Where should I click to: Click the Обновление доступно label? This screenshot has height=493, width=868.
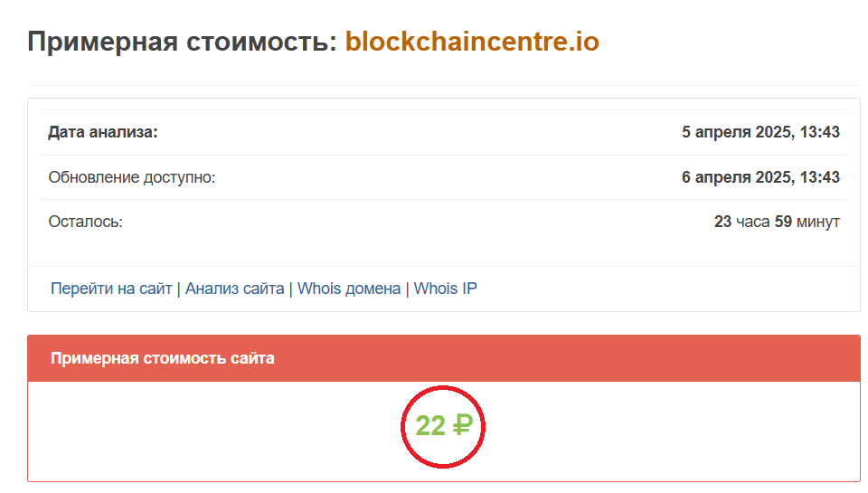(132, 177)
